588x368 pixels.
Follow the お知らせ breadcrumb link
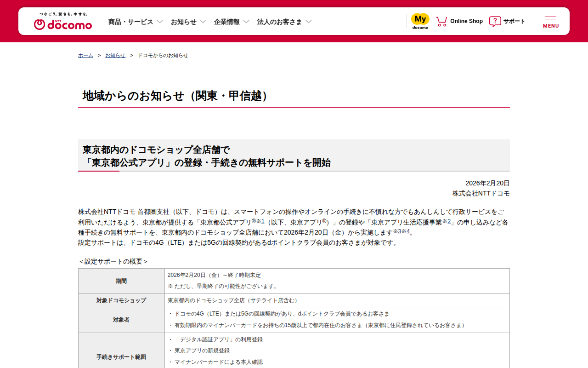pos(115,55)
